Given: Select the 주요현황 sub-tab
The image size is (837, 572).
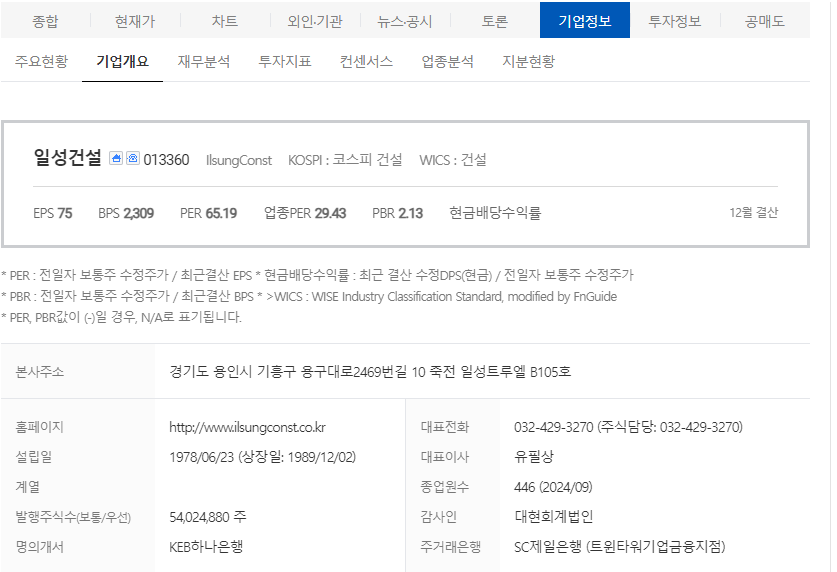Looking at the screenshot, I should pyautogui.click(x=41, y=61).
